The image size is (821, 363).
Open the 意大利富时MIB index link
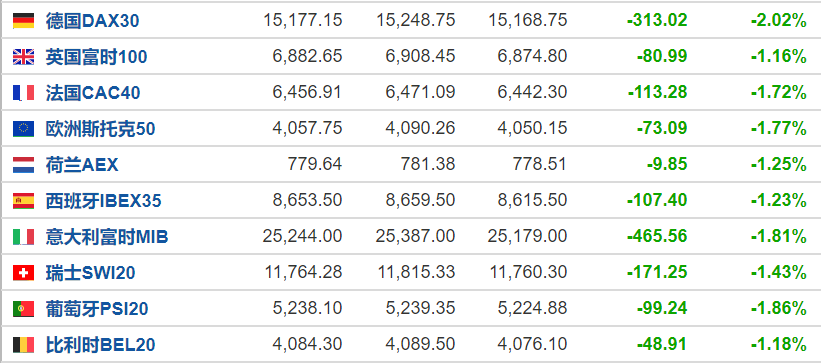(107, 237)
